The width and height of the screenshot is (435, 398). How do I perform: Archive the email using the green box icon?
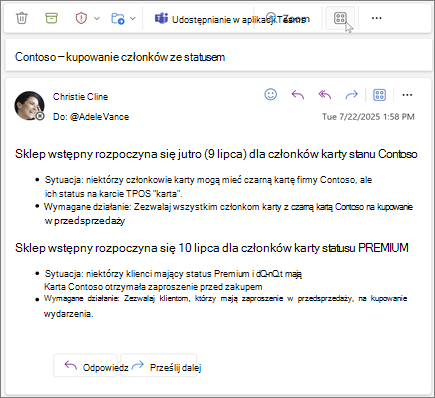pyautogui.click(x=51, y=18)
